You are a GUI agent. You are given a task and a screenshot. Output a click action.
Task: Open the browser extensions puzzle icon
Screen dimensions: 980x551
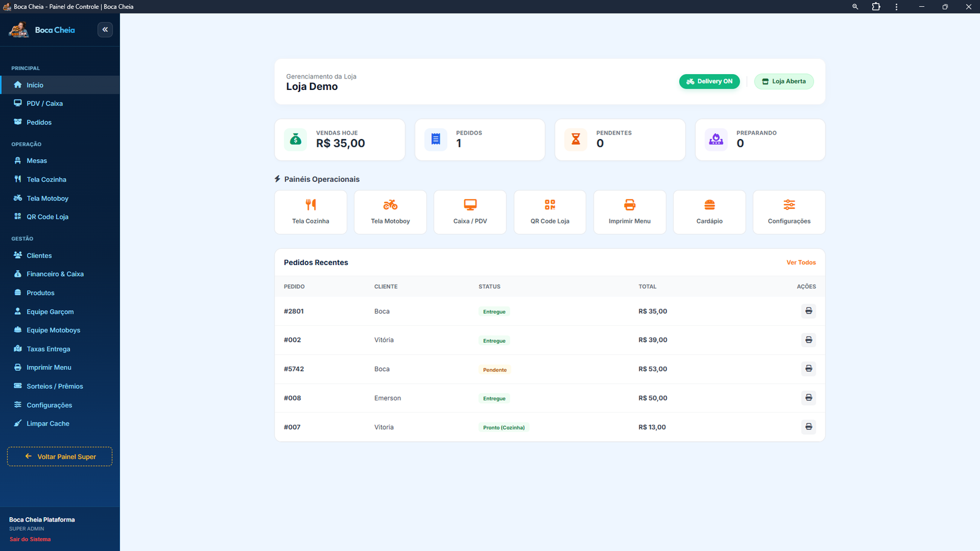click(x=876, y=7)
